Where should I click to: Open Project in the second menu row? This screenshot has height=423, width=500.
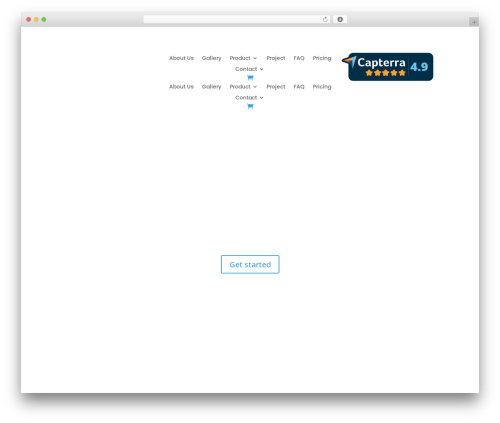(276, 87)
